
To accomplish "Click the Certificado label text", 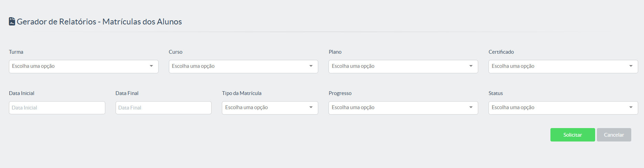I will [501, 52].
